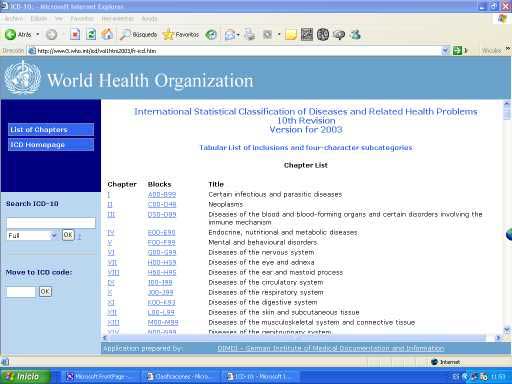Click the speech bubble messenger icon
The height and width of the screenshot is (384, 512).
339,34
